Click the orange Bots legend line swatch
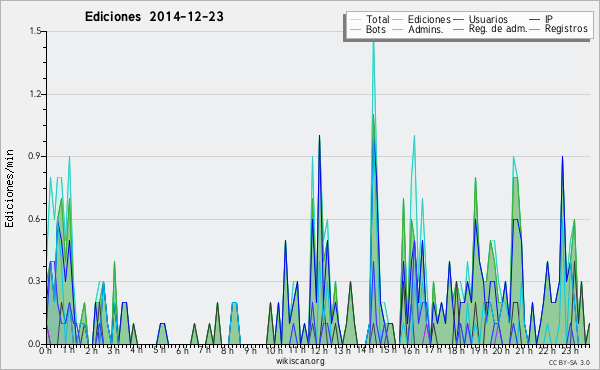 (355, 29)
